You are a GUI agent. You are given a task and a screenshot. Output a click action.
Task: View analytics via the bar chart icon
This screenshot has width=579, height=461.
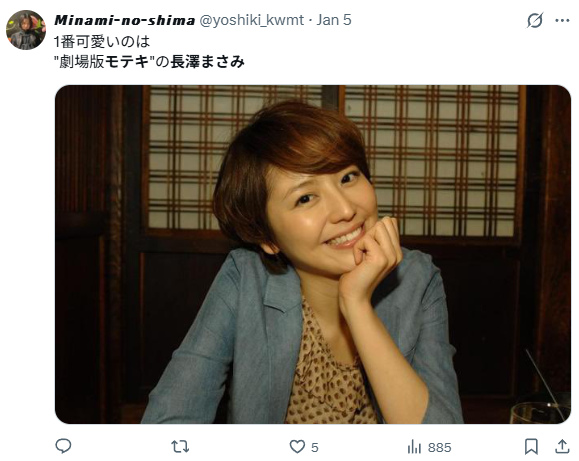click(414, 447)
